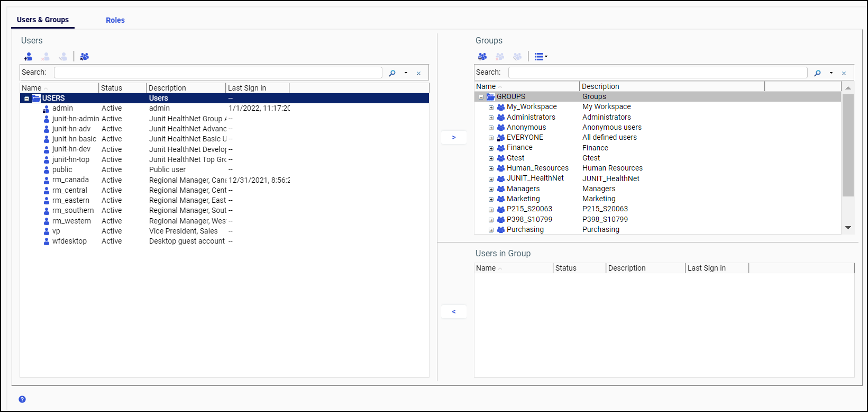Open the Groups search options dropdown arrow
The width and height of the screenshot is (868, 412).
pyautogui.click(x=831, y=73)
